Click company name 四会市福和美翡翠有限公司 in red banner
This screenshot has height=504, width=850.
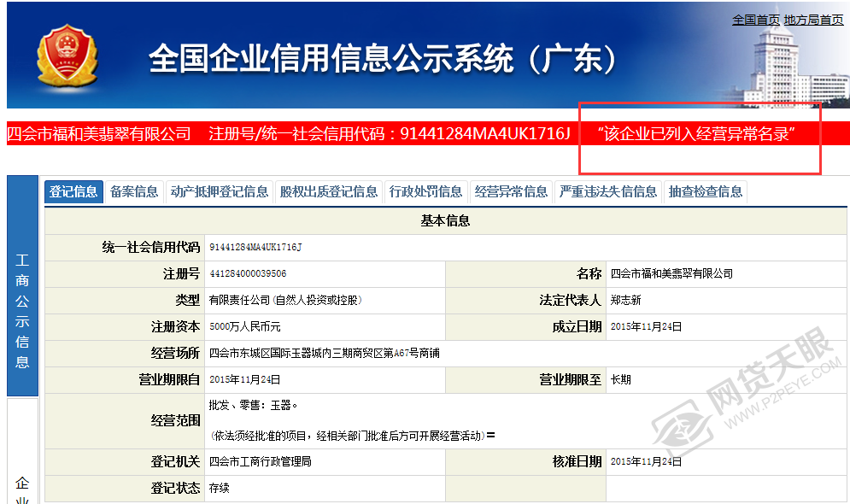click(99, 134)
